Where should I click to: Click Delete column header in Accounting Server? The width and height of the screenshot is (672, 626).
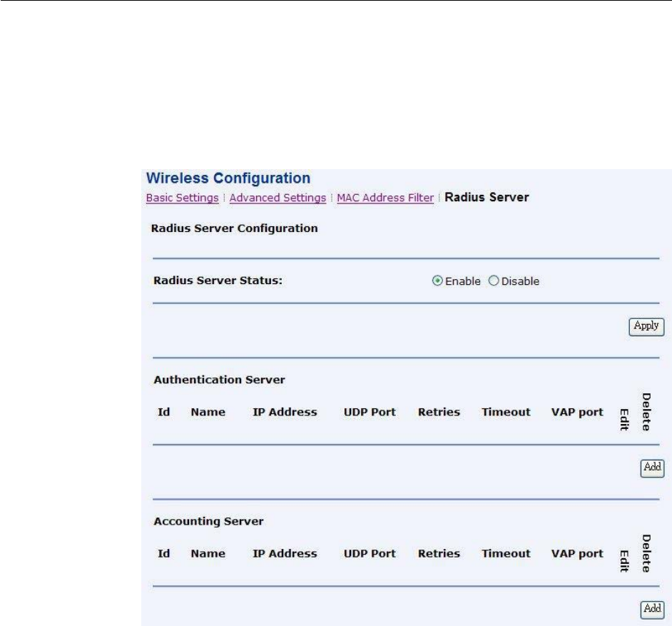click(646, 553)
